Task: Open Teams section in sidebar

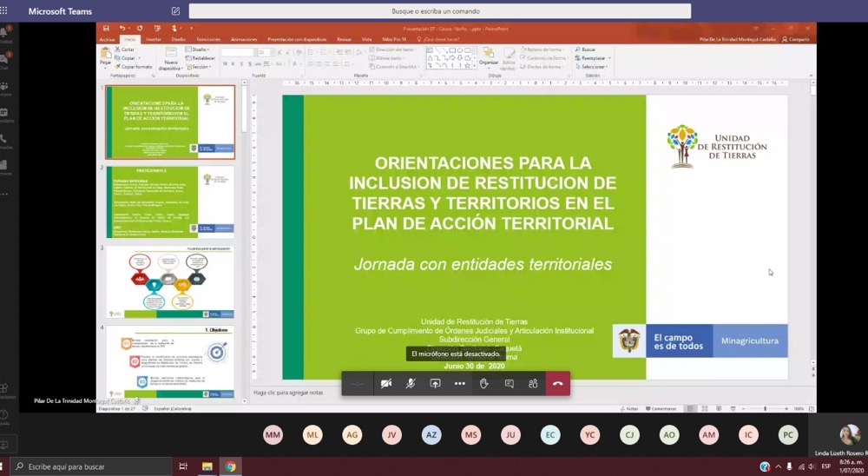Action: click(4, 88)
